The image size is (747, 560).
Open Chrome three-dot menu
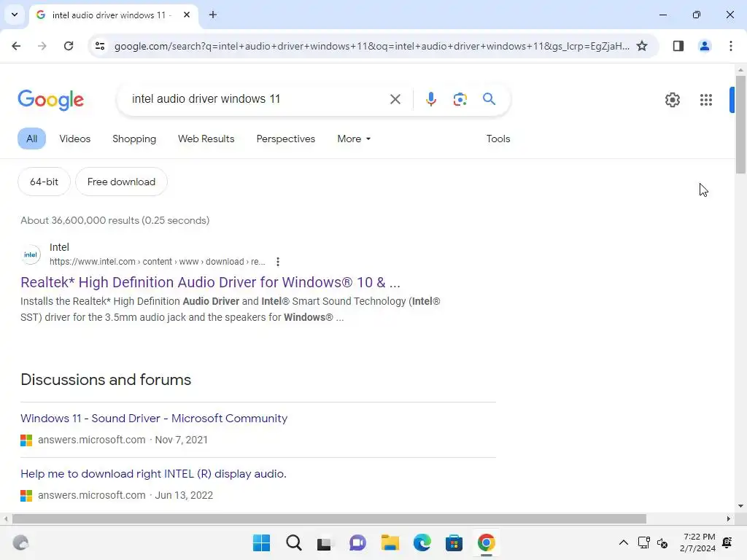(731, 46)
